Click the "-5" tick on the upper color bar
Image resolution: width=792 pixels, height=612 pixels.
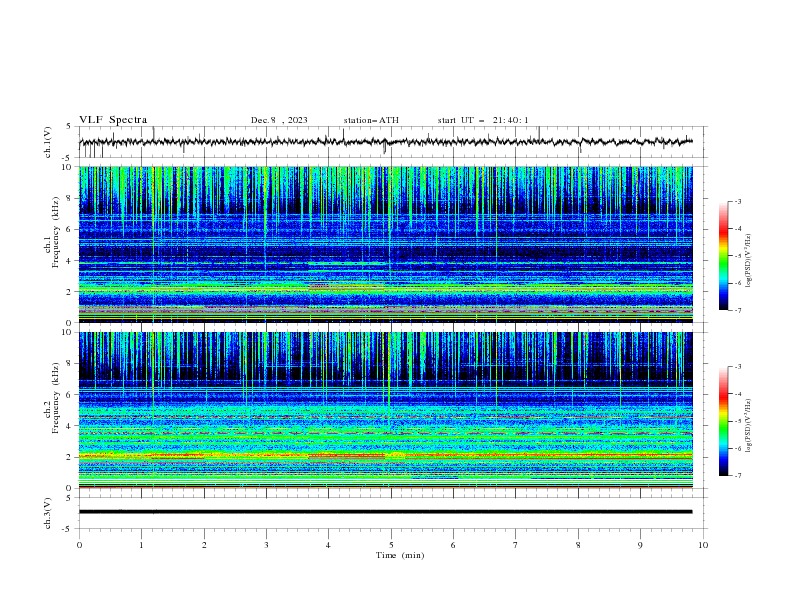coord(737,256)
